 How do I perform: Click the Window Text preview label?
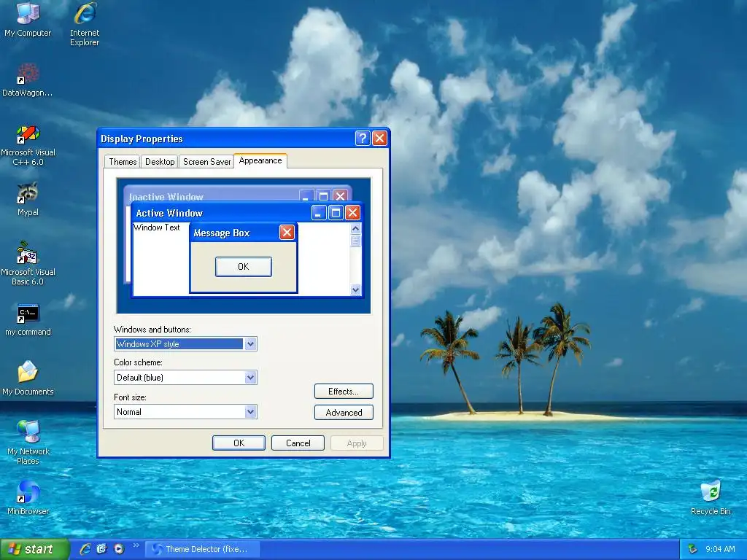tap(157, 227)
